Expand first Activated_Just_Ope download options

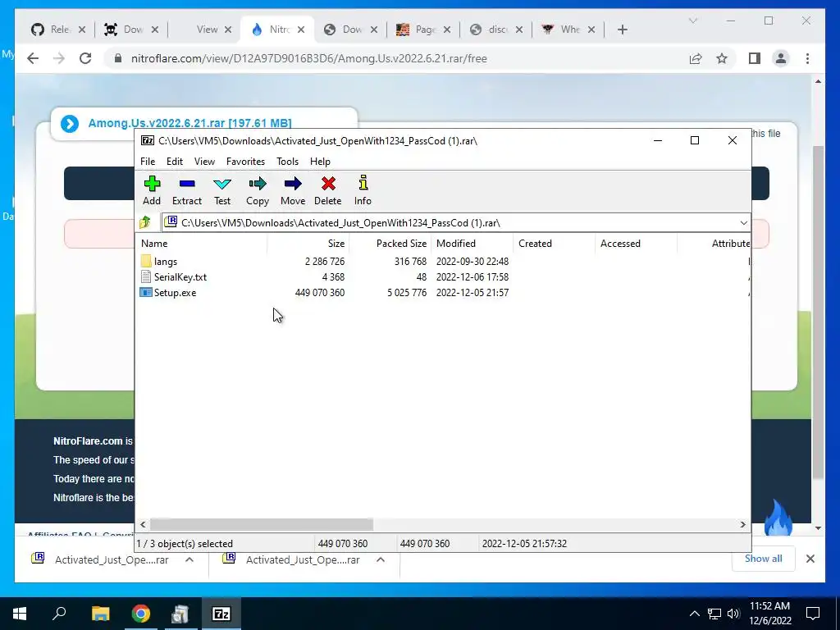[x=189, y=559]
